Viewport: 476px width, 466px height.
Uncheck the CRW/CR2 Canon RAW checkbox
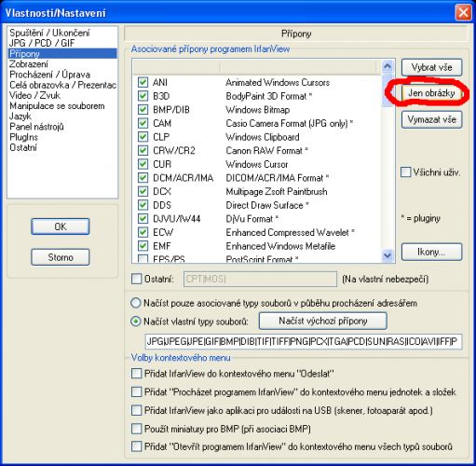point(143,150)
